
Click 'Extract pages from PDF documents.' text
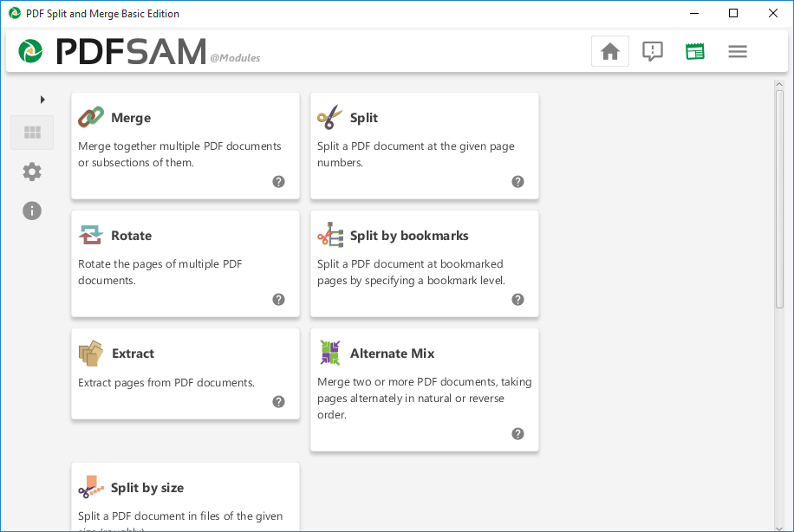click(x=166, y=383)
